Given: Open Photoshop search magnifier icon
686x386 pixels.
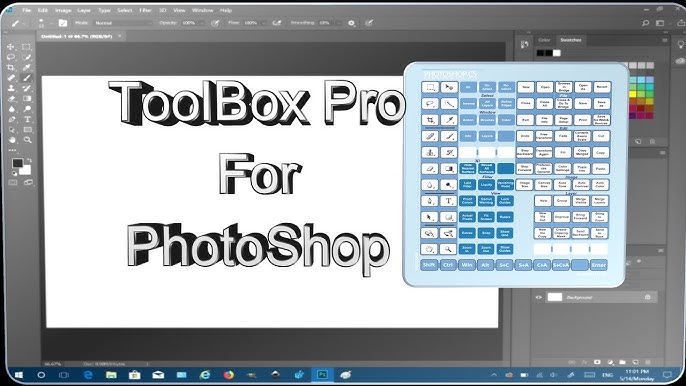Looking at the screenshot, I should coord(645,23).
